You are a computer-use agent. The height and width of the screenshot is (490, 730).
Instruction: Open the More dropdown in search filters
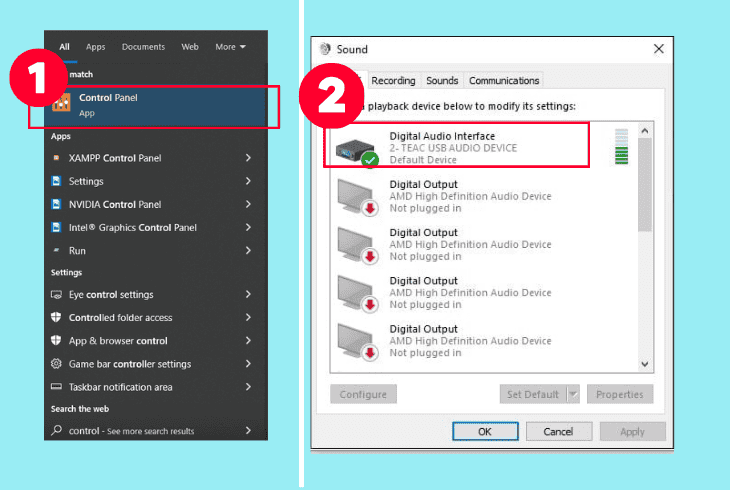click(230, 47)
